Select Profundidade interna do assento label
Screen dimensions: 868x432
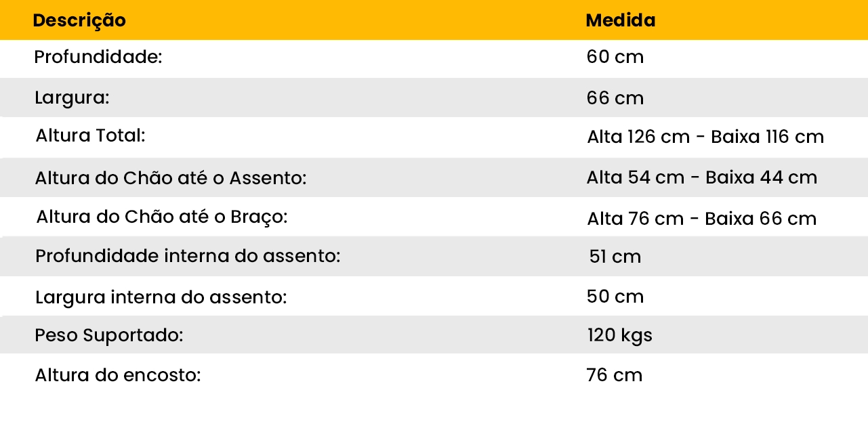pos(188,257)
